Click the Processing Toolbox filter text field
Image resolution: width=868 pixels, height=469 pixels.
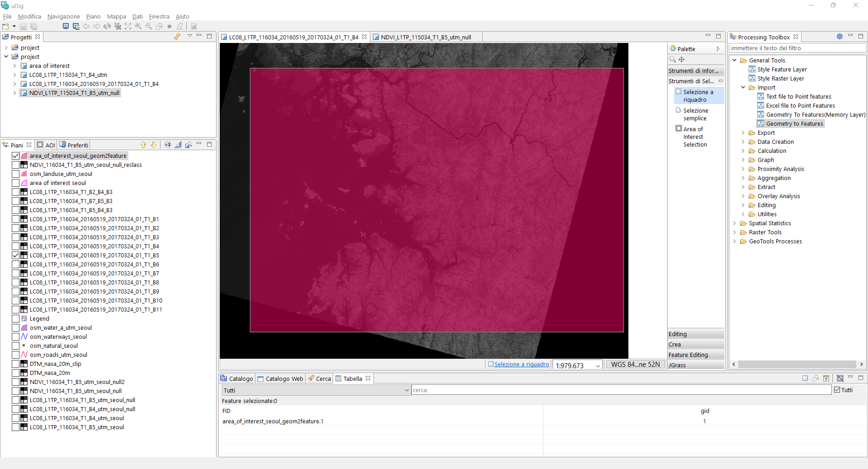click(797, 48)
